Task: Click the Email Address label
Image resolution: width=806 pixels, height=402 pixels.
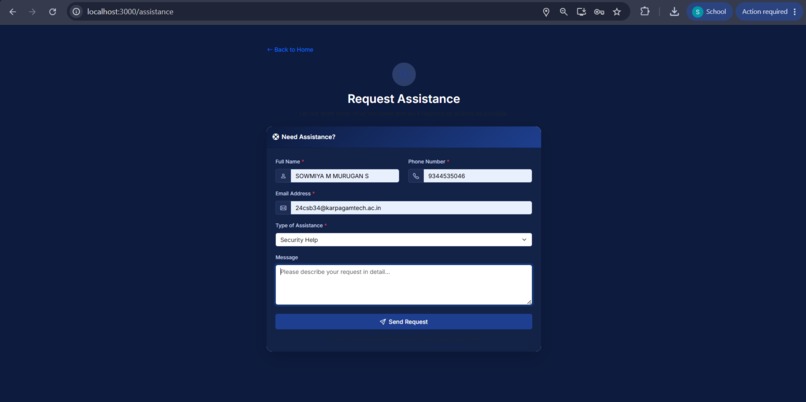Action: coord(293,194)
